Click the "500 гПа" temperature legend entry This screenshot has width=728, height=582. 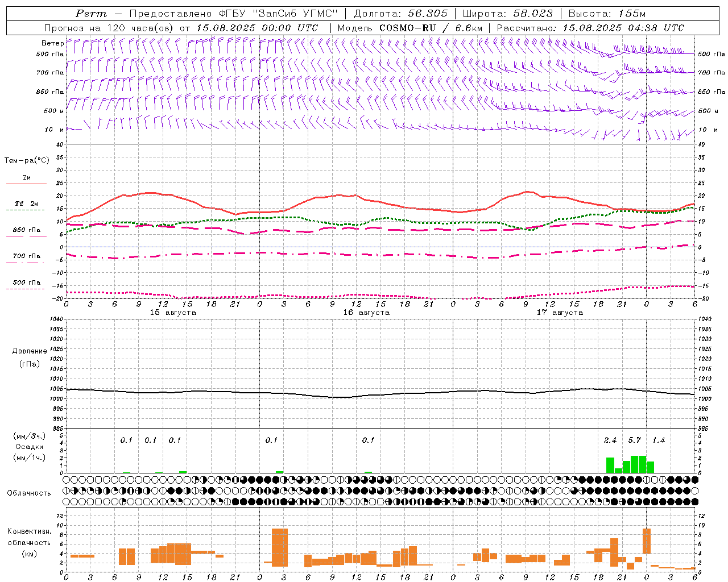[26, 282]
